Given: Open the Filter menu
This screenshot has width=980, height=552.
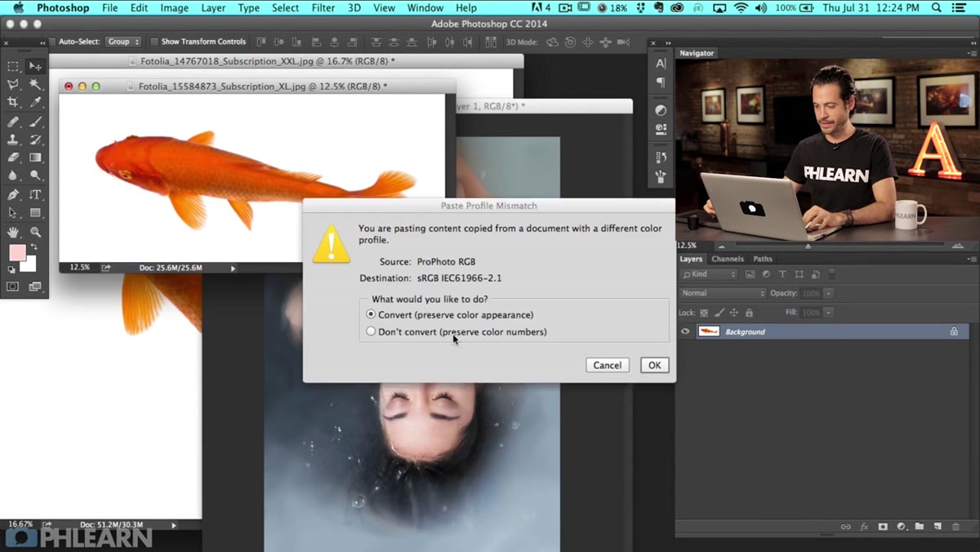Looking at the screenshot, I should click(x=323, y=8).
